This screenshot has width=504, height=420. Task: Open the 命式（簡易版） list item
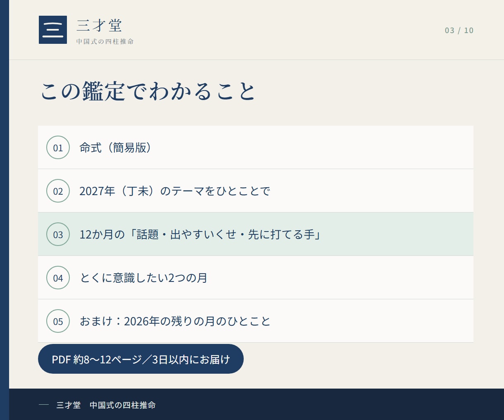tap(256, 147)
